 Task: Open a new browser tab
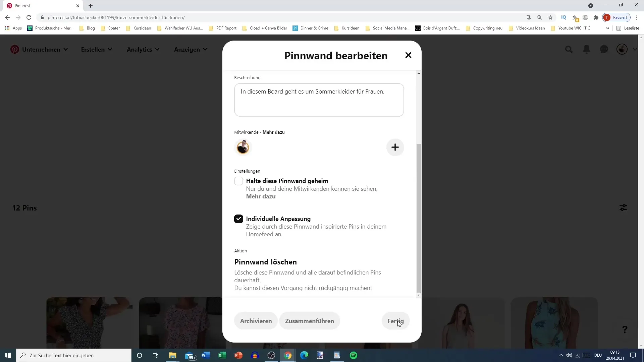point(91,6)
